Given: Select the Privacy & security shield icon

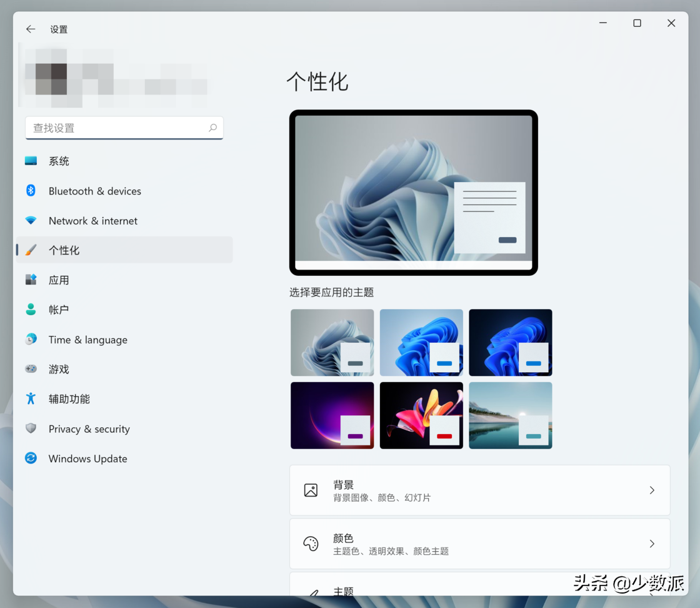Looking at the screenshot, I should pyautogui.click(x=31, y=428).
